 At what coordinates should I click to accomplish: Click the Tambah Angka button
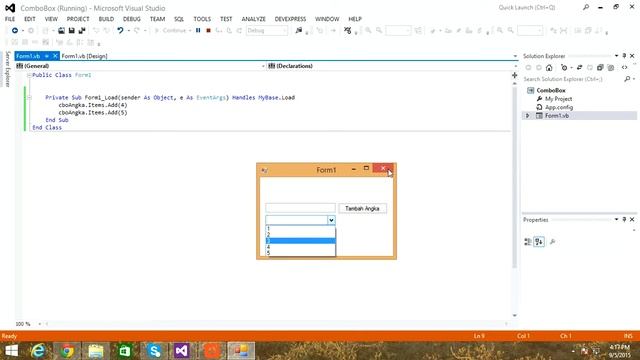(362, 209)
